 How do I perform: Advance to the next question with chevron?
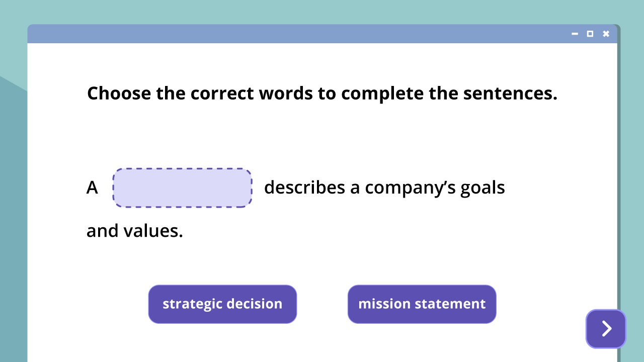pos(606,328)
